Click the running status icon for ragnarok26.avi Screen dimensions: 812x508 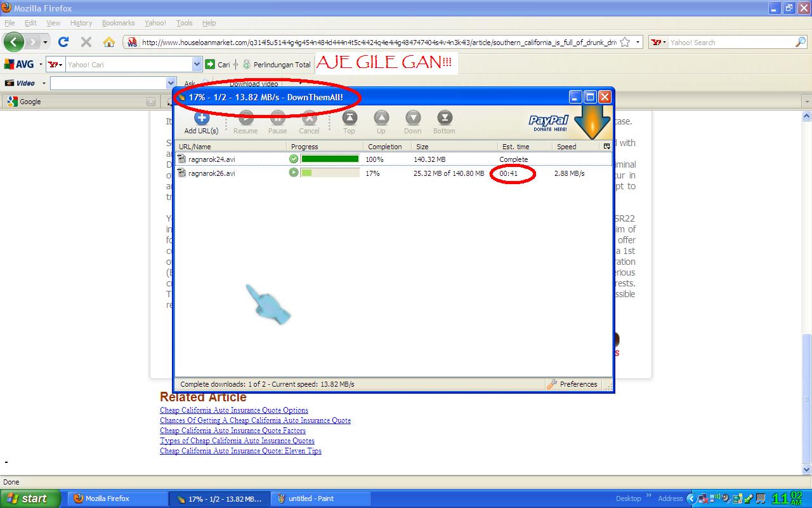click(x=294, y=173)
